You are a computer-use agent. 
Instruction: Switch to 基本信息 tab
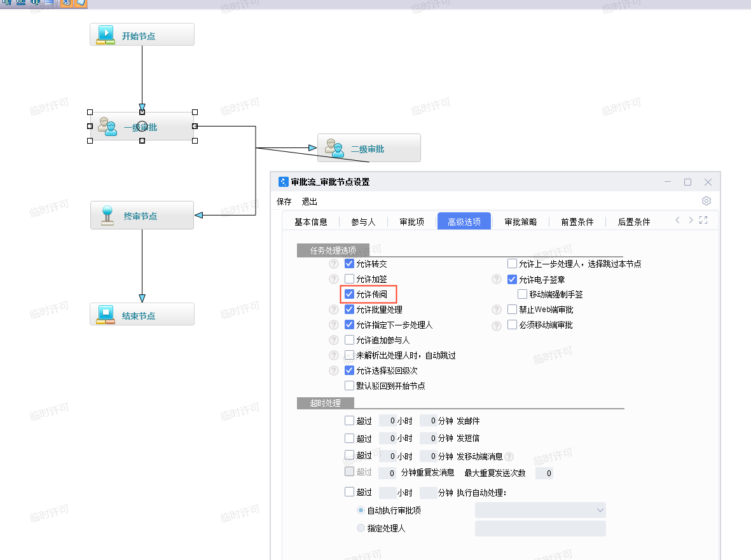pos(311,222)
